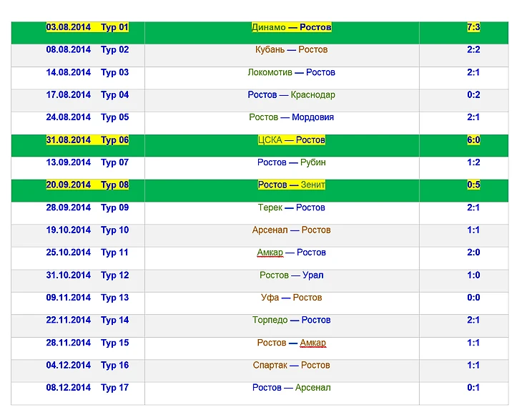The width and height of the screenshot is (522, 420).
Task: Select the ЦСКА — Ростов match
Action: pyautogui.click(x=291, y=140)
